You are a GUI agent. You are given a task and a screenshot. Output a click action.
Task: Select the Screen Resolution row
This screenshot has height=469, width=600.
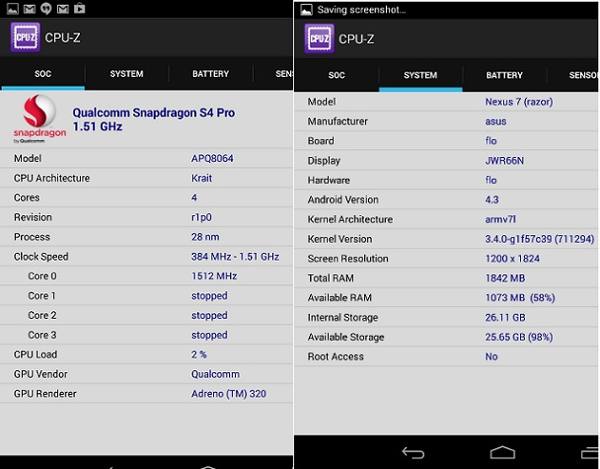click(447, 258)
